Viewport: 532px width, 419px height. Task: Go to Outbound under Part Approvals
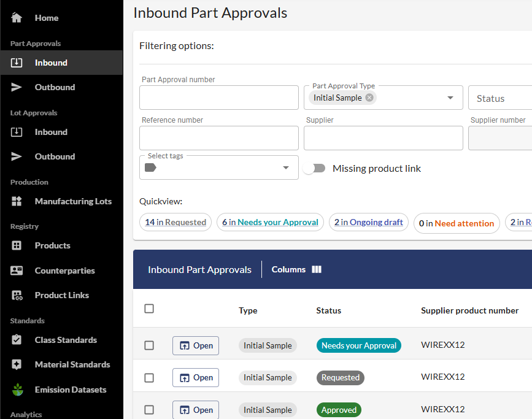click(55, 87)
